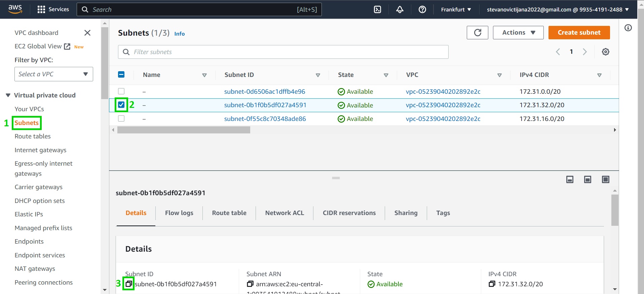The height and width of the screenshot is (294, 644).
Task: Click the Create subnet button
Action: (x=579, y=33)
